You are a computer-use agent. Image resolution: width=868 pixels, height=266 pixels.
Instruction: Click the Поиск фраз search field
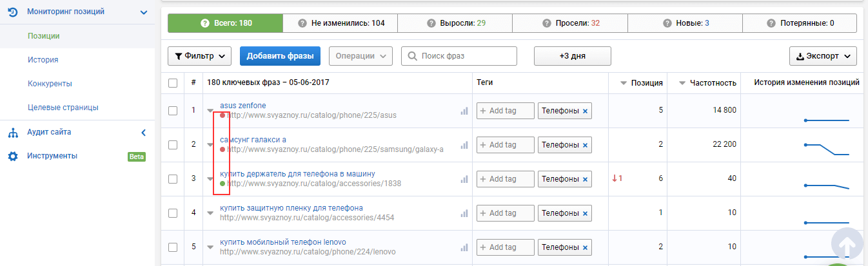tap(459, 56)
